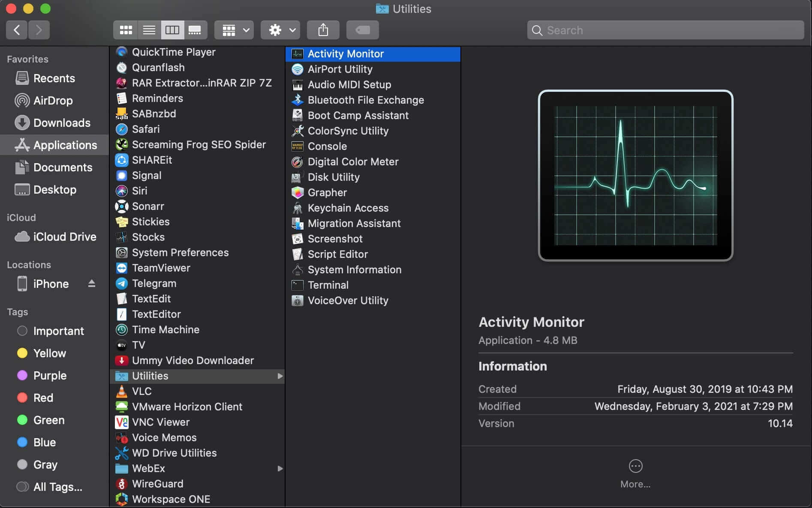Select the Grapher icon

pos(297,193)
